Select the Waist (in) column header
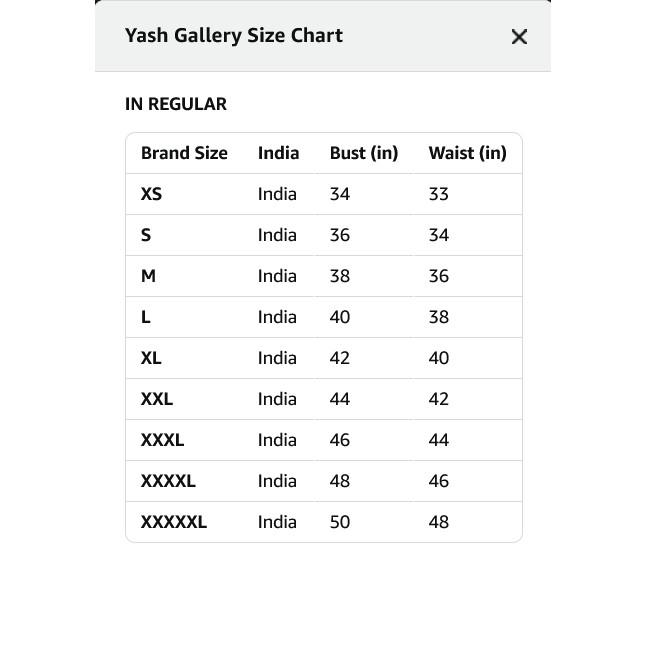646x646 pixels. pos(467,153)
